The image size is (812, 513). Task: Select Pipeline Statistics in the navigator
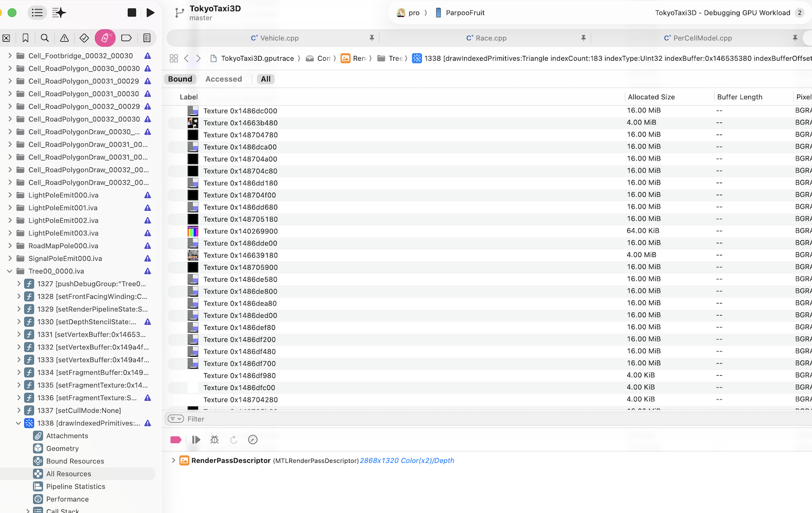point(75,487)
